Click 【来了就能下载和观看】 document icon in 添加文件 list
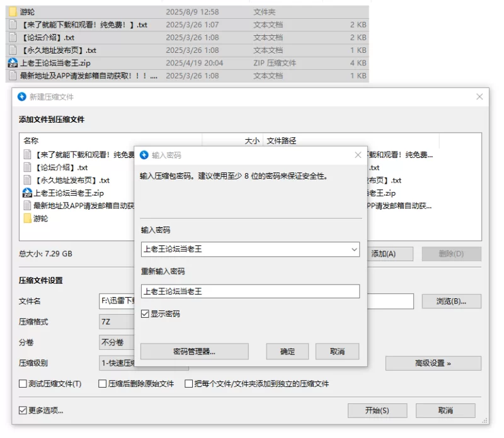The height and width of the screenshot is (438, 504). click(27, 154)
